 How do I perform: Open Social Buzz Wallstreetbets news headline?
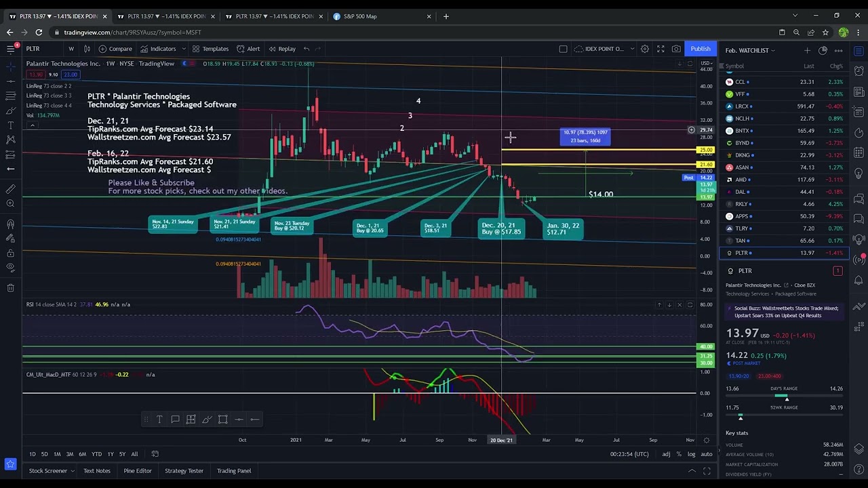[785, 312]
